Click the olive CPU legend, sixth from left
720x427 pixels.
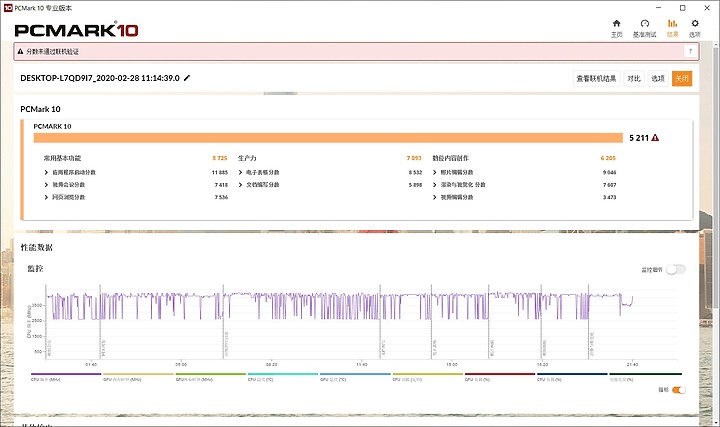tap(428, 377)
